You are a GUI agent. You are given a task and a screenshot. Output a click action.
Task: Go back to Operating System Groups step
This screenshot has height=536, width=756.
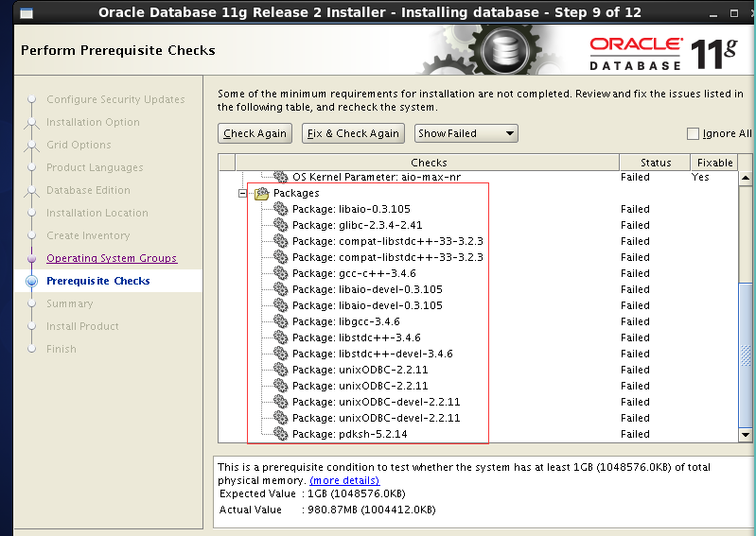click(112, 258)
